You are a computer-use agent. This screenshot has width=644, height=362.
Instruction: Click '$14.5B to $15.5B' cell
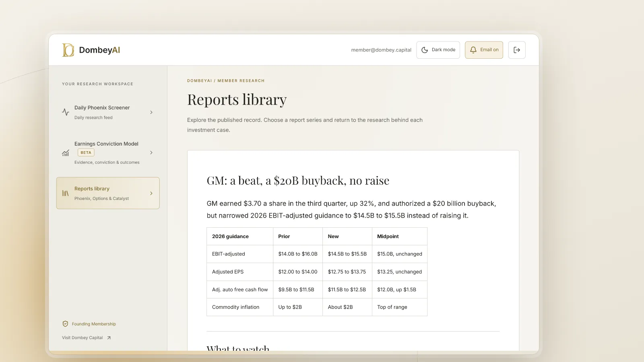point(347,254)
